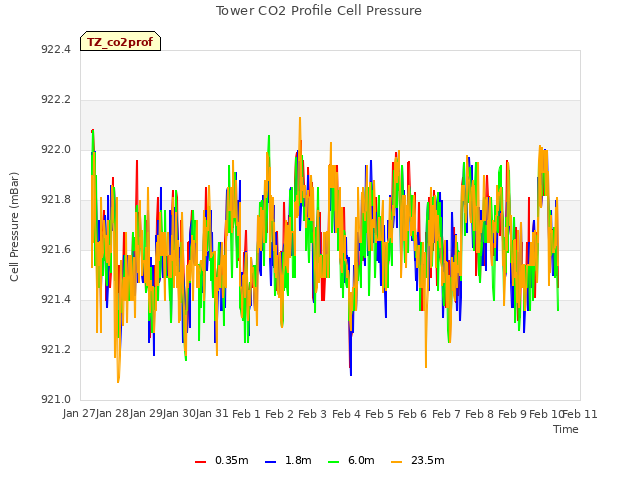The image size is (640, 480).
Task: Click the Jan 30 date tick label
Action: [x=179, y=413]
